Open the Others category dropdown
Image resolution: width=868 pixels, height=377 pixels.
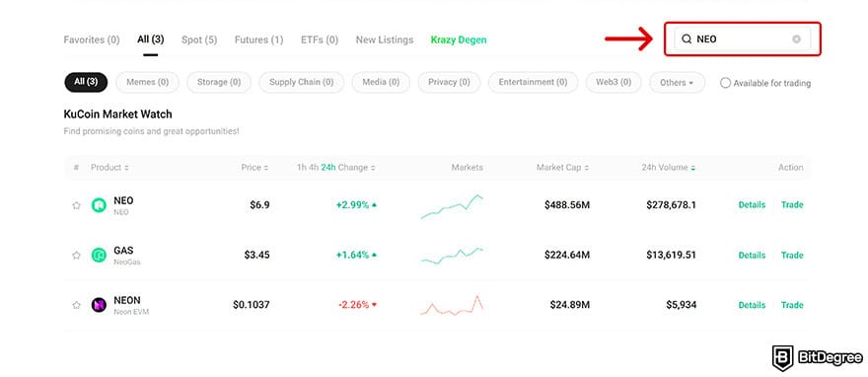point(677,83)
